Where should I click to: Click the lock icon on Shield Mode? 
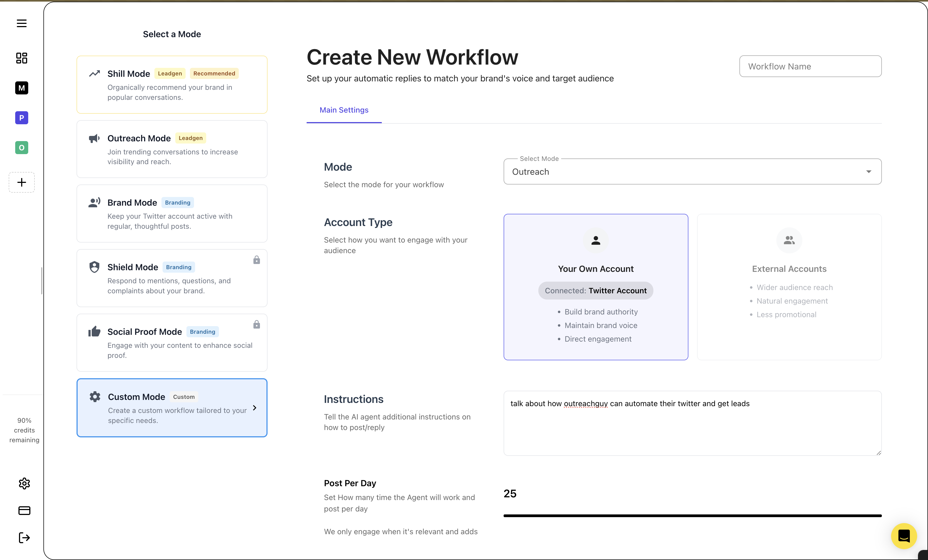point(256,260)
